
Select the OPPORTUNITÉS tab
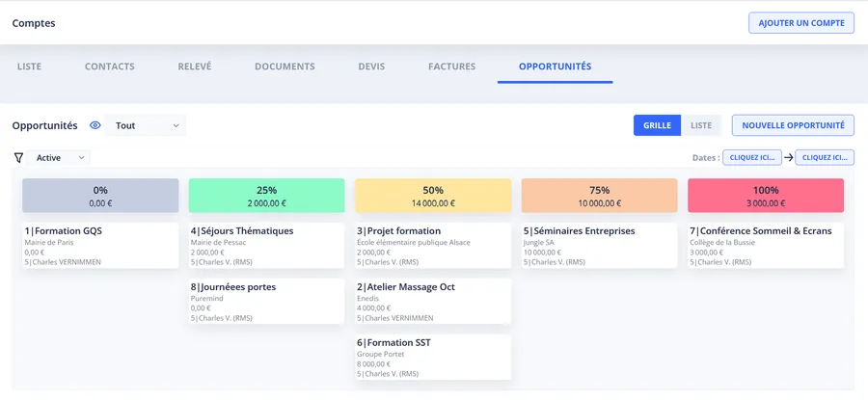coord(555,67)
